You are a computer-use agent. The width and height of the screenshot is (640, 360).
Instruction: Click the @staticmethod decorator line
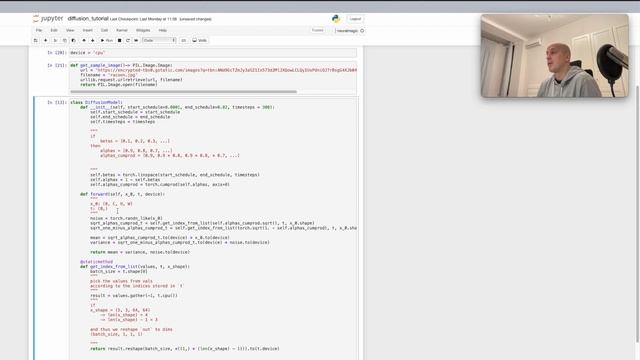[96, 262]
